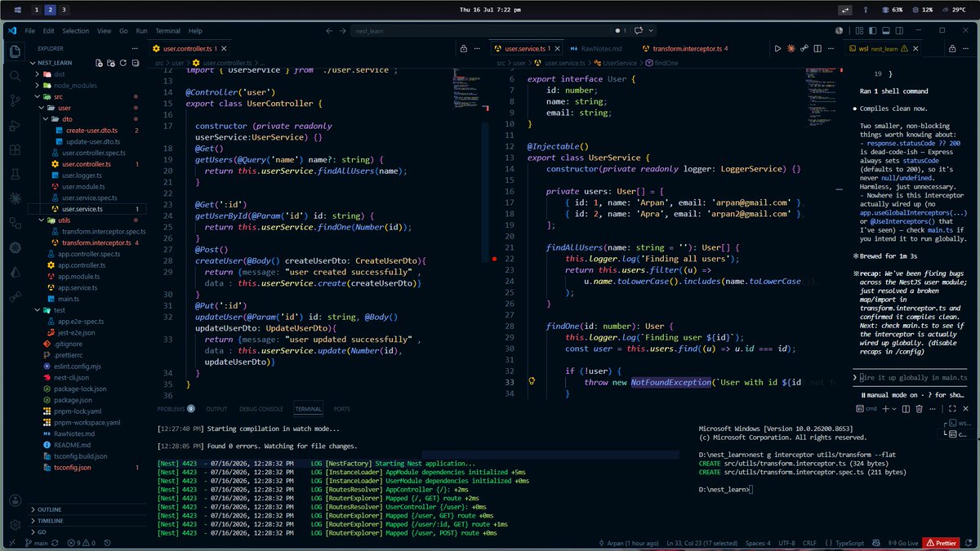This screenshot has height=551, width=980.
Task: Switch to the DEBUG CONSOLE panel tab
Action: click(x=261, y=409)
